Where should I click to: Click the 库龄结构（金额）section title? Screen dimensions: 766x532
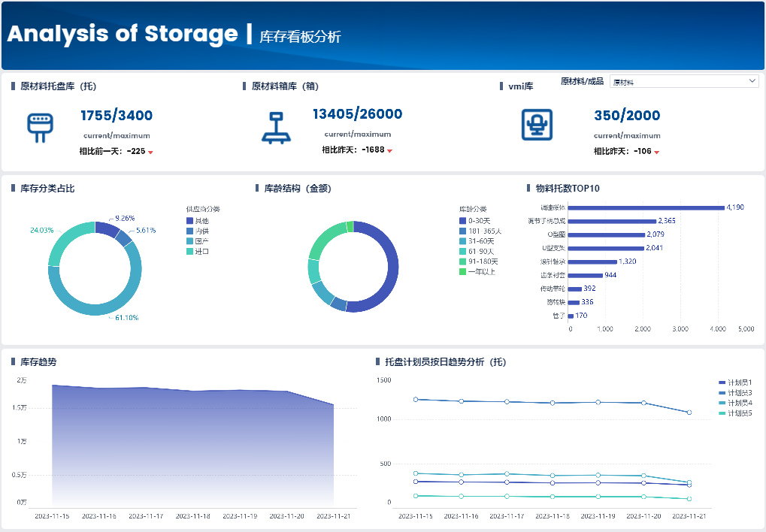(298, 189)
